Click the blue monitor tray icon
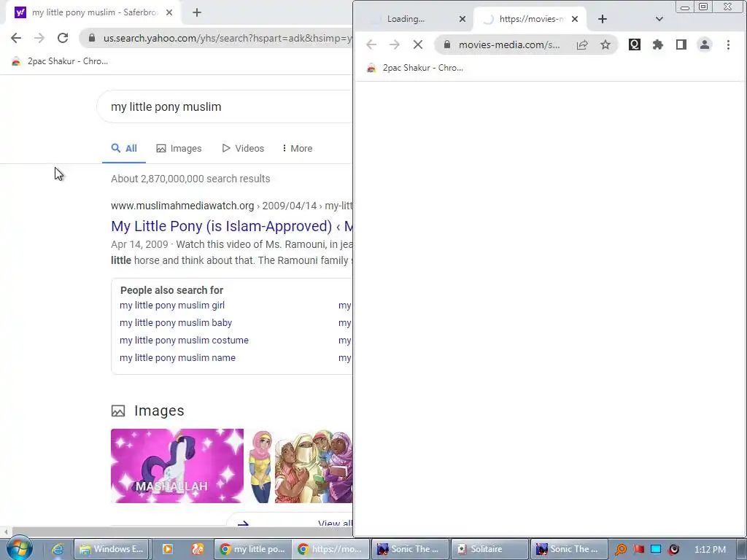The height and width of the screenshot is (560, 747). click(656, 550)
